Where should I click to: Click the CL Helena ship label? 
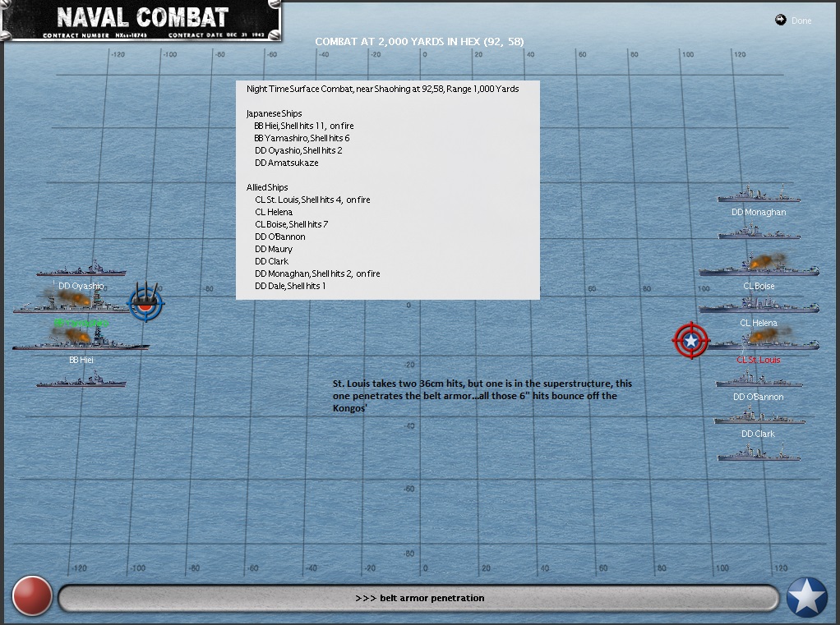point(759,323)
